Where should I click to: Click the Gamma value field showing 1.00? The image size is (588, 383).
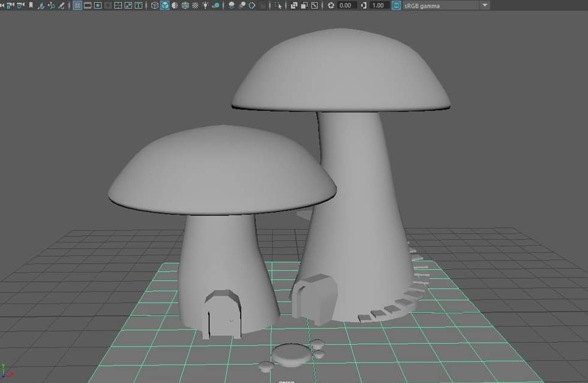379,5
